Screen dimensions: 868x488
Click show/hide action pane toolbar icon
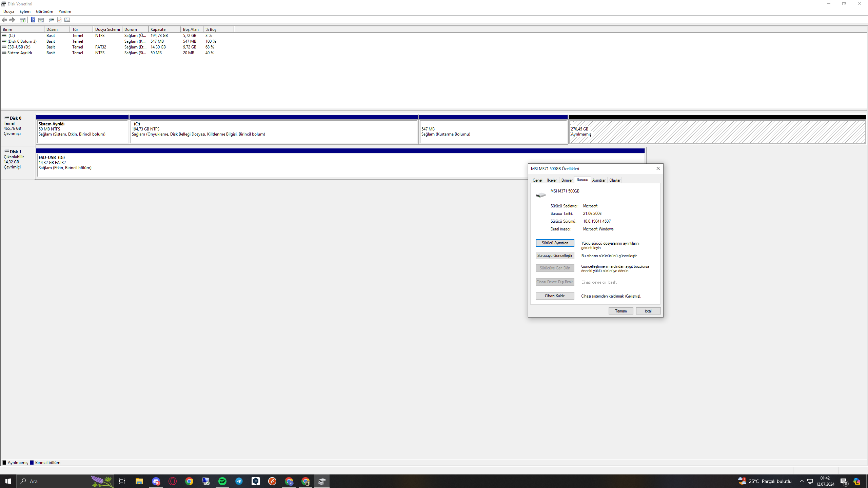[x=41, y=20]
